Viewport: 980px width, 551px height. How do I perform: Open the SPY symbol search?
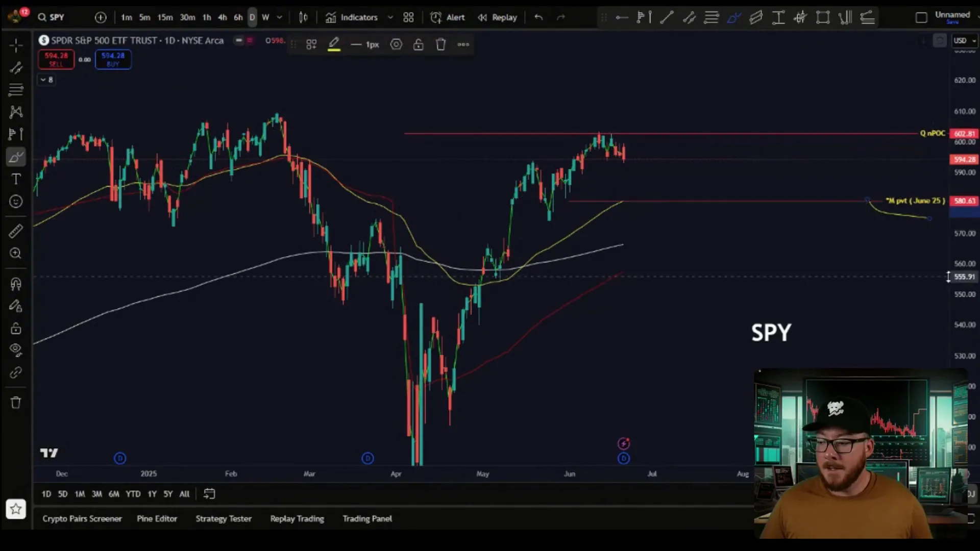click(51, 17)
